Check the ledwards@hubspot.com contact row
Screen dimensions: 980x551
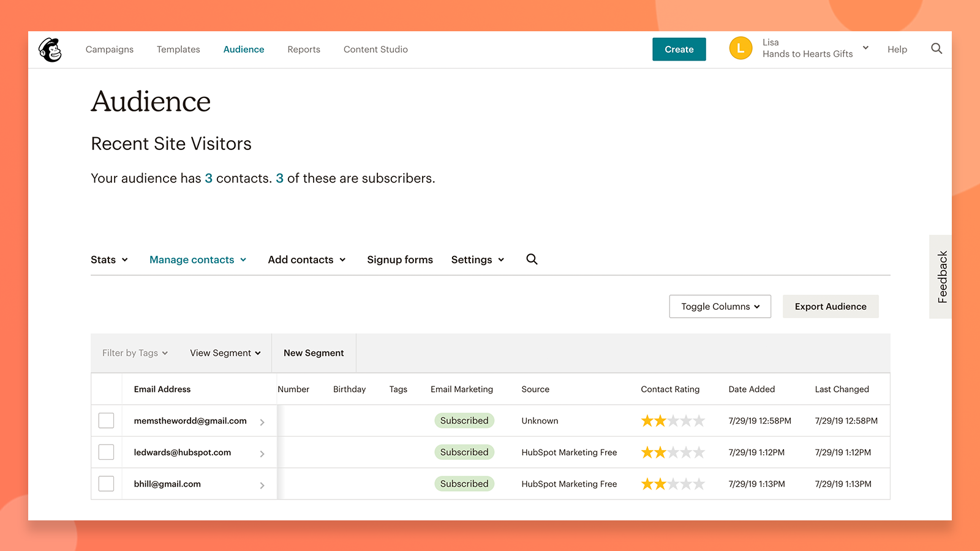pos(106,452)
